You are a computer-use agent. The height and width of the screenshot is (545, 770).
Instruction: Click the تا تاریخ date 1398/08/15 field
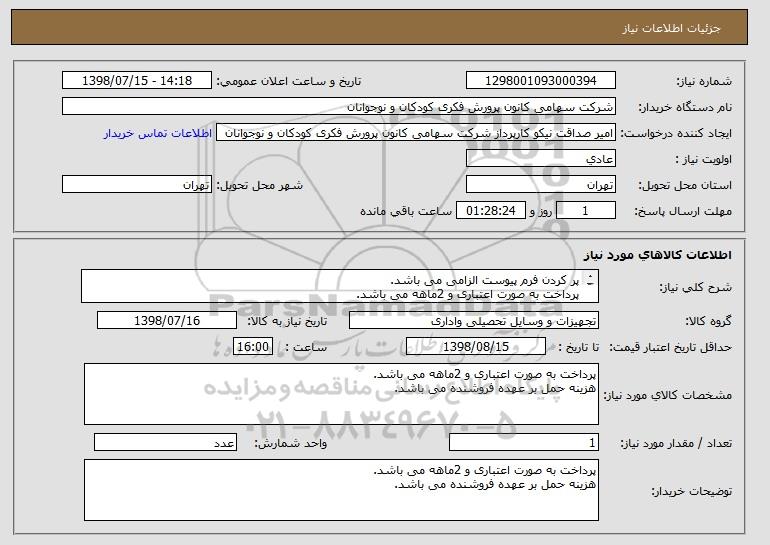click(x=476, y=347)
